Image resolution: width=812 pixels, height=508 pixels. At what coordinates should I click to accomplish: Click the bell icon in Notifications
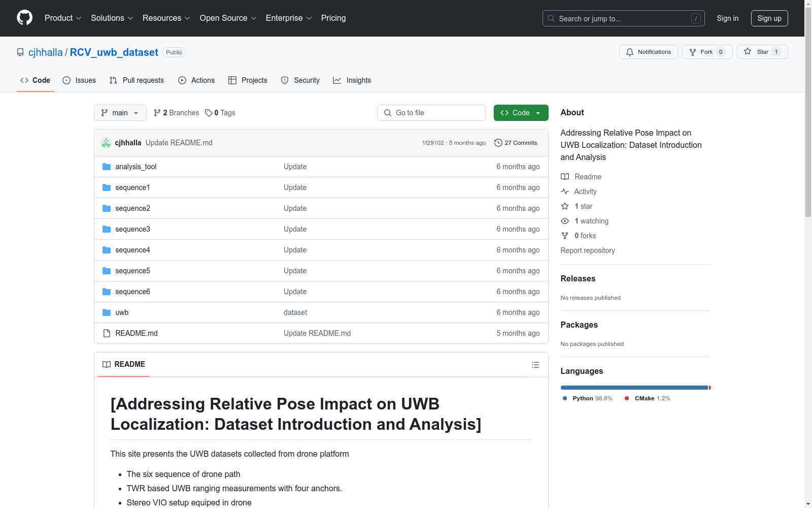[630, 52]
